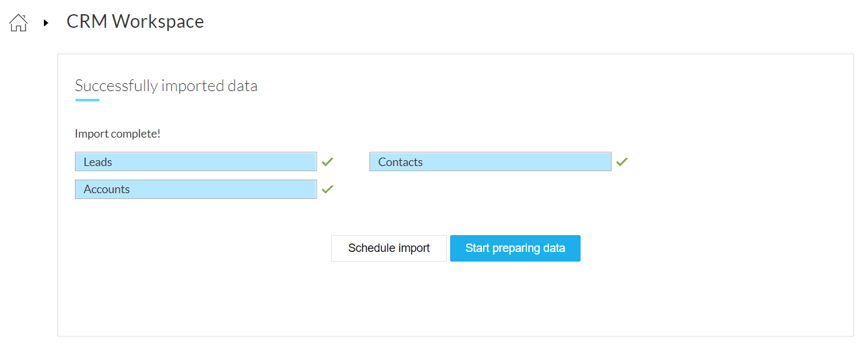Go to the home page icon
Viewport: 868px width, 343px height.
18,23
